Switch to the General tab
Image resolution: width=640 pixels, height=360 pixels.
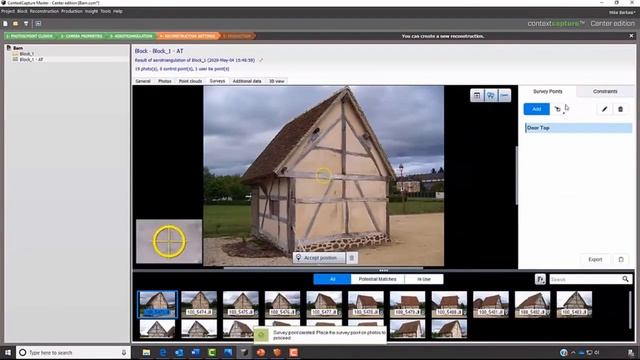coord(143,81)
